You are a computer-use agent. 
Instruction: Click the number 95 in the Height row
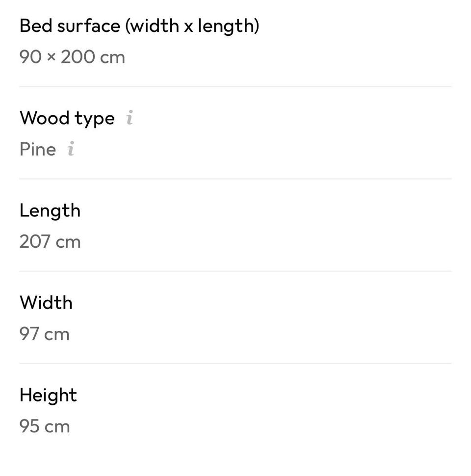pos(29,426)
